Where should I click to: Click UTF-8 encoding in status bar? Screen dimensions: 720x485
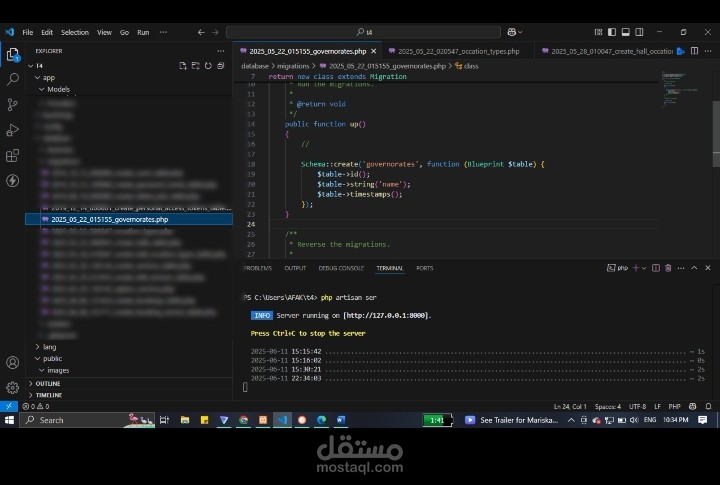(x=637, y=406)
